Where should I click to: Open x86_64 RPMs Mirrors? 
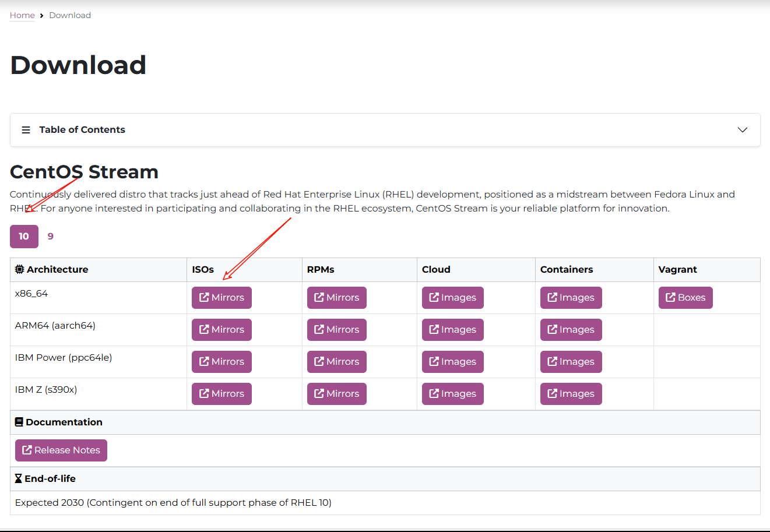tap(337, 298)
